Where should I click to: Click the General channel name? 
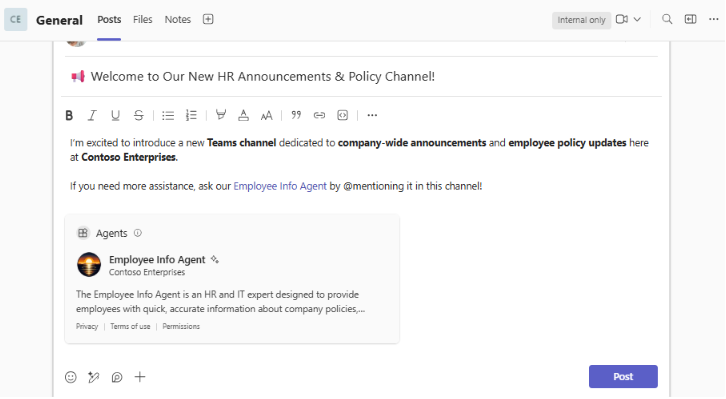tap(59, 20)
